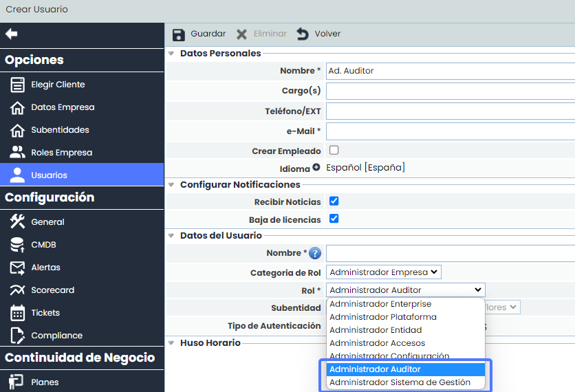This screenshot has height=392, width=575.
Task: Click the plus icon next to Idioma
Action: tap(316, 167)
